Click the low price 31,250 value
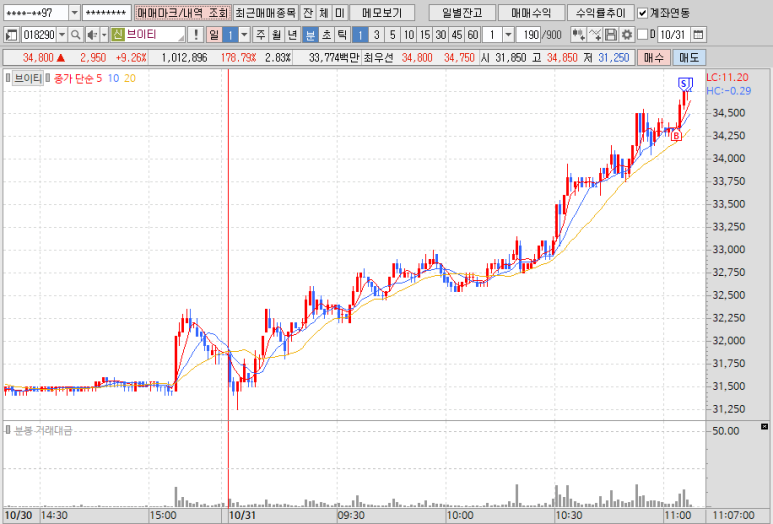773x524 pixels. point(614,58)
